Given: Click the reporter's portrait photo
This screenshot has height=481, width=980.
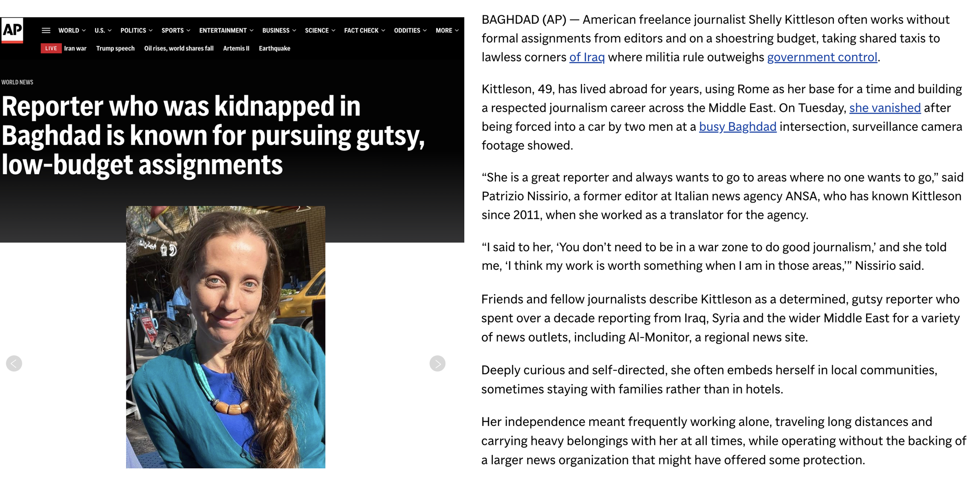Looking at the screenshot, I should click(225, 337).
